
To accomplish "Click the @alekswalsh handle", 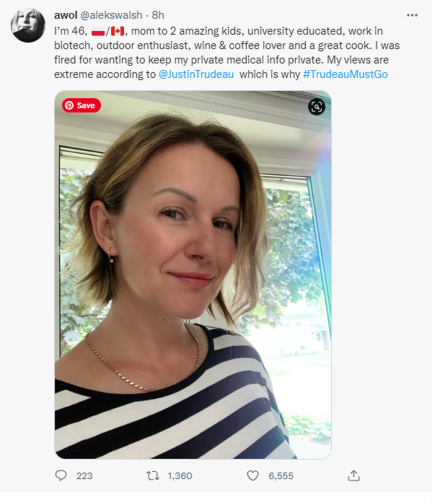I will pyautogui.click(x=111, y=15).
